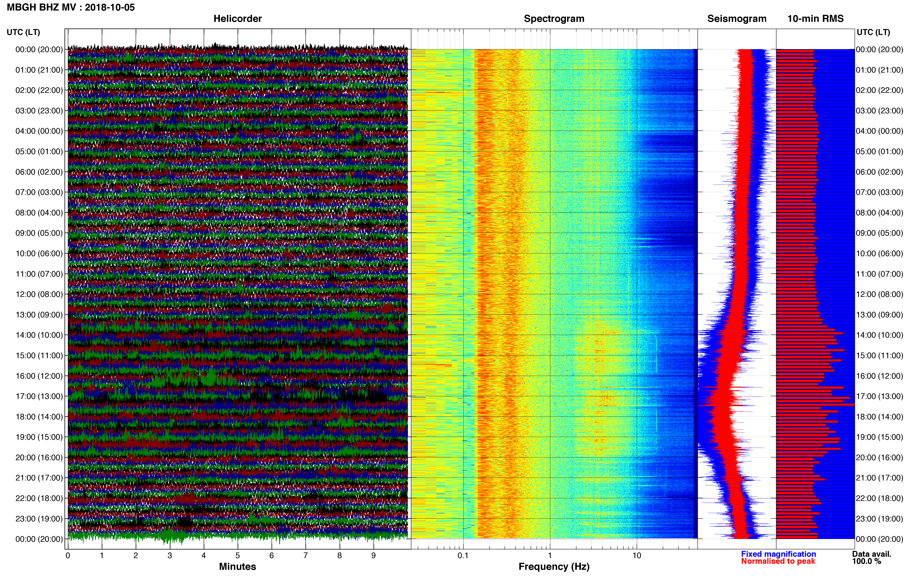
Task: Click '17:00 (13:00)' on the RMS-side time axis
Action: pos(880,396)
